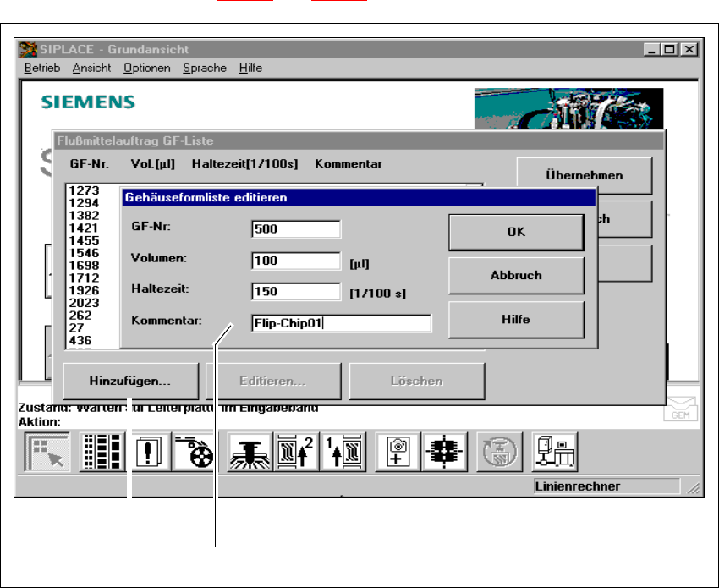Open the Optionen menu

(x=146, y=68)
